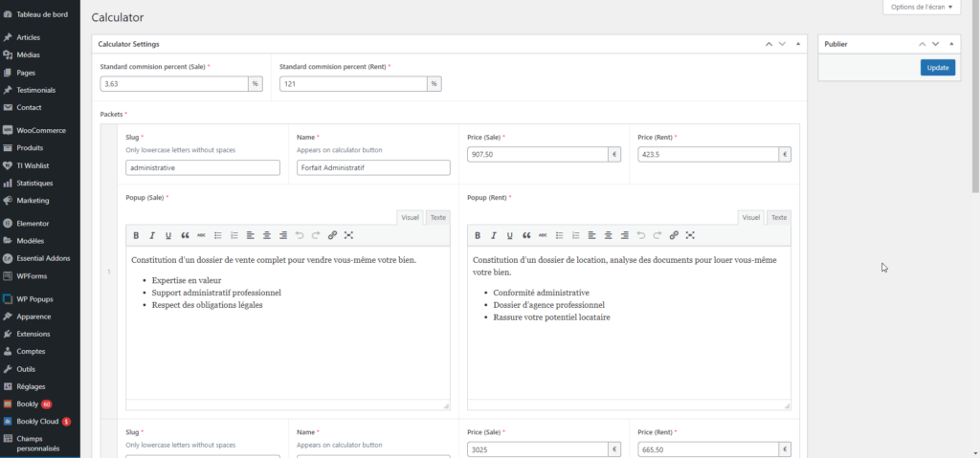Insert bulleted list in Popup (Rent) editor
Viewport: 980px width, 458px height.
(x=559, y=235)
